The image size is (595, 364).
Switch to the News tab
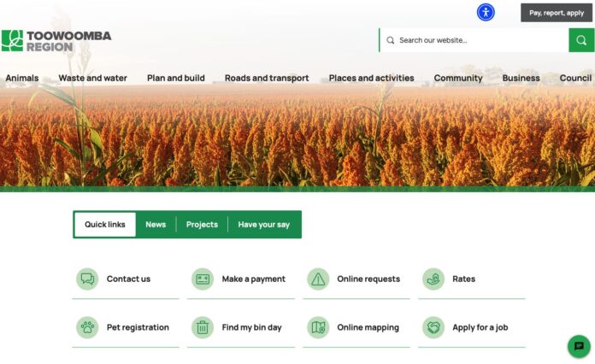point(156,225)
